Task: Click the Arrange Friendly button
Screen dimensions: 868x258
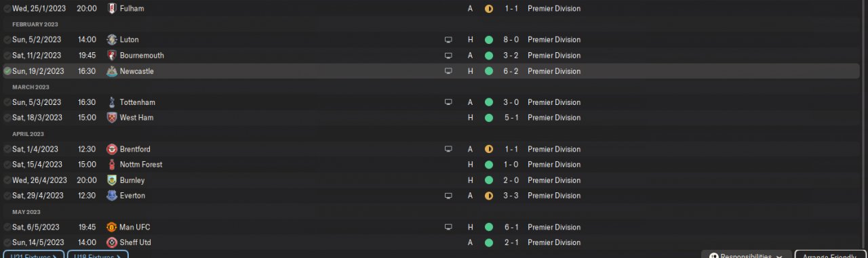Action: 831,255
